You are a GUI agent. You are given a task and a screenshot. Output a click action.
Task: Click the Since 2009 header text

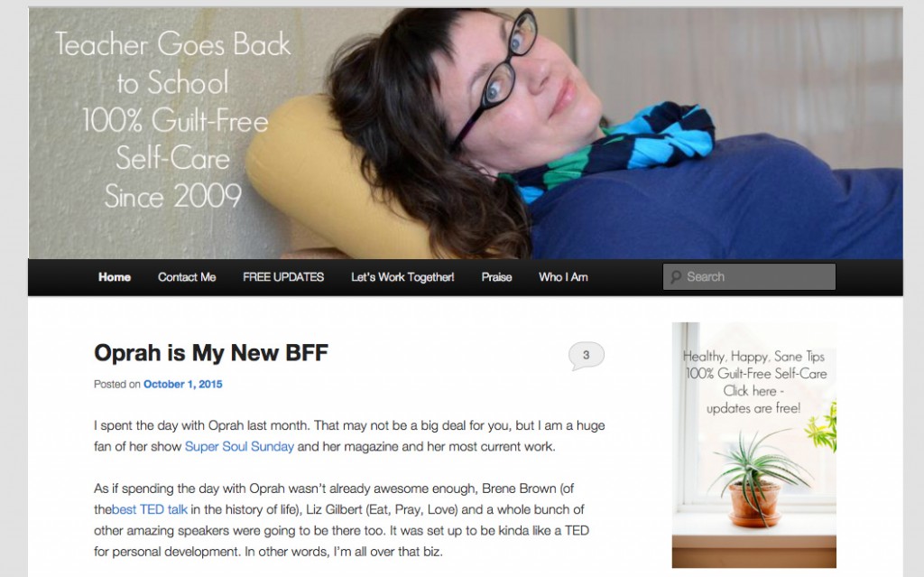[173, 196]
